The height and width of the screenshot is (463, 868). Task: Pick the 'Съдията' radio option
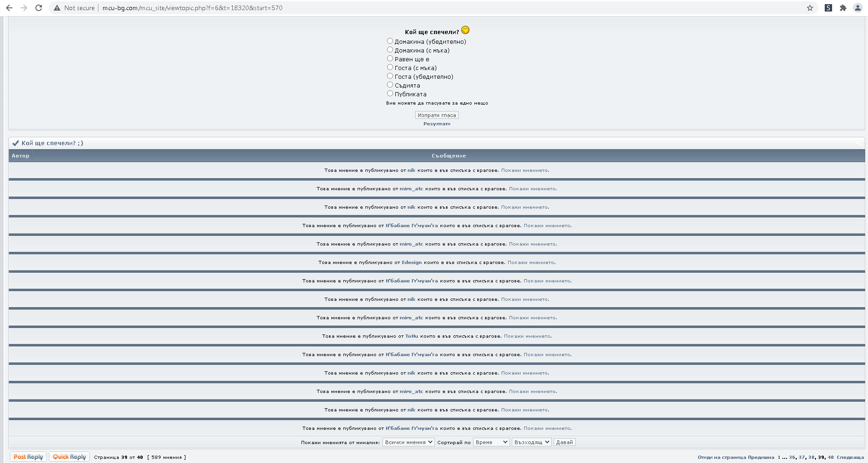pyautogui.click(x=390, y=85)
